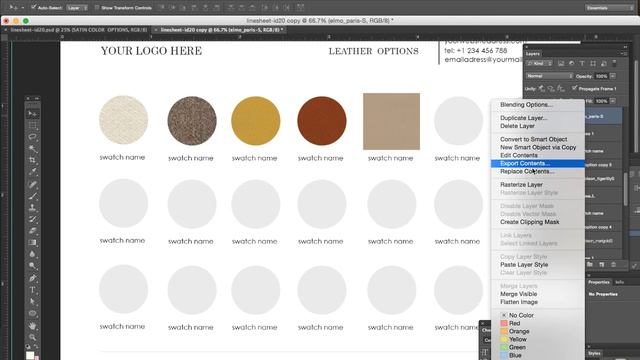This screenshot has width=640, height=360.
Task: Choose Export Contents menu entry
Action: pos(538,164)
